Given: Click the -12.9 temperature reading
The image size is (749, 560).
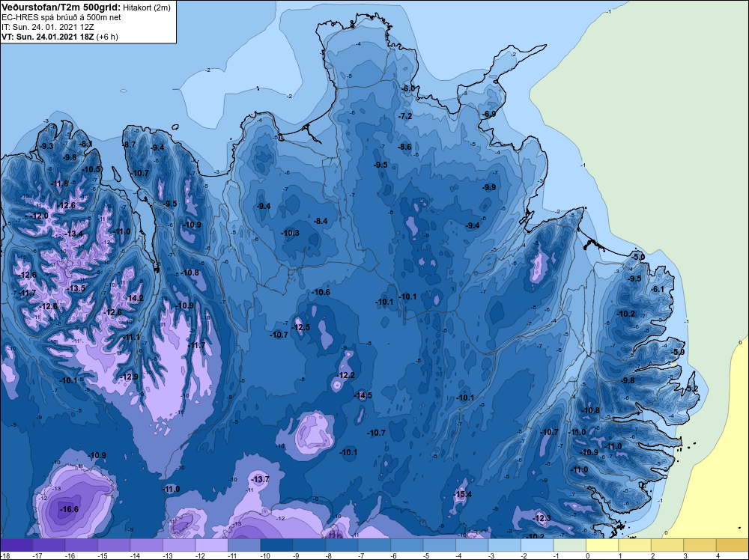Looking at the screenshot, I should [x=129, y=377].
